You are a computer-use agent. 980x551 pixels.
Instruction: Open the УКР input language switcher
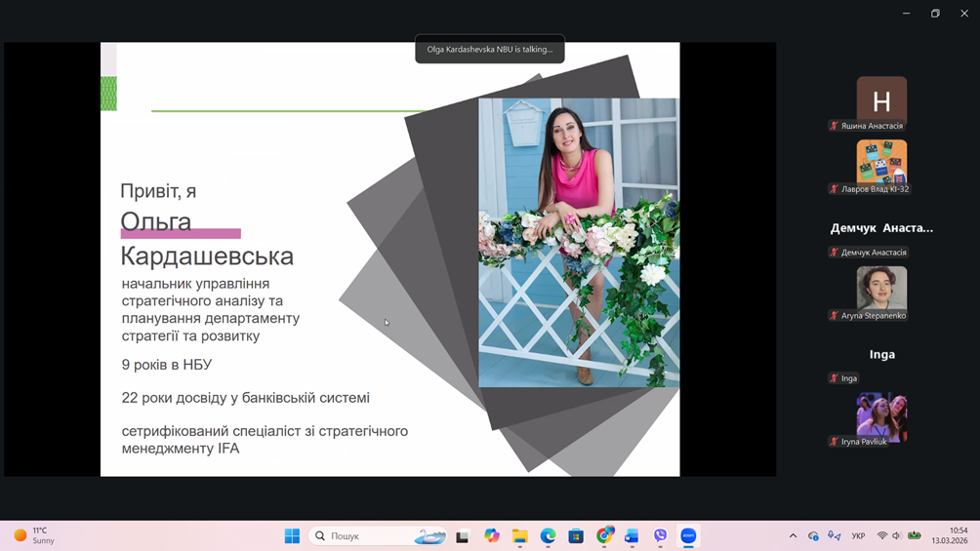858,535
